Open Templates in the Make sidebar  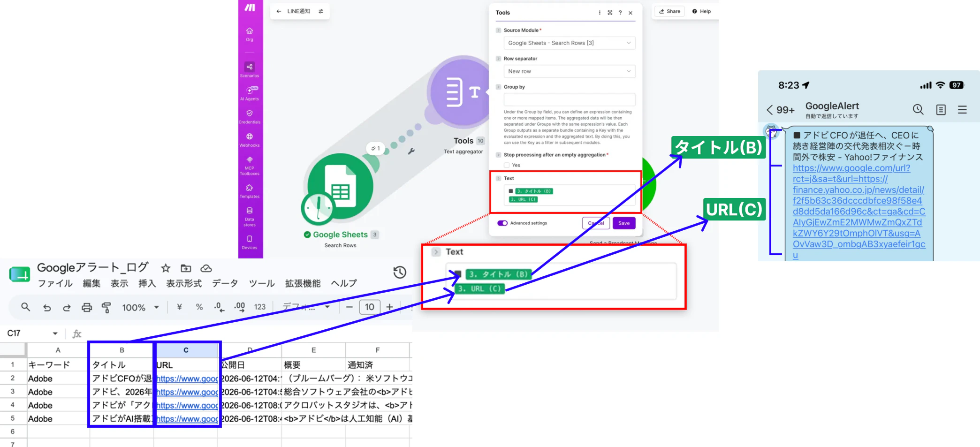tap(250, 190)
